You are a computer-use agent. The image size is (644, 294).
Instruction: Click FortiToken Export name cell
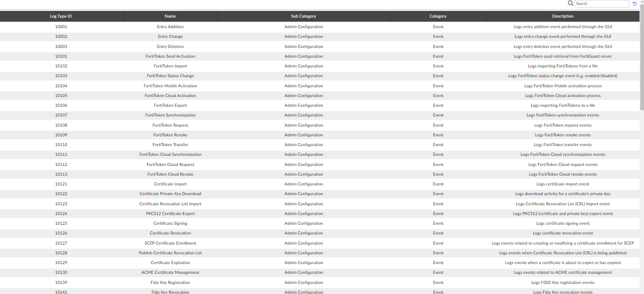tap(170, 105)
